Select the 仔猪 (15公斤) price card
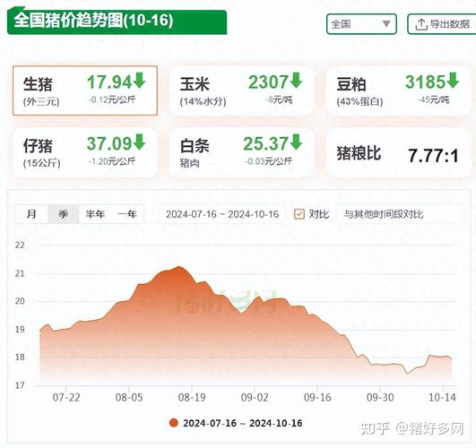The width and height of the screenshot is (476, 448). click(85, 152)
